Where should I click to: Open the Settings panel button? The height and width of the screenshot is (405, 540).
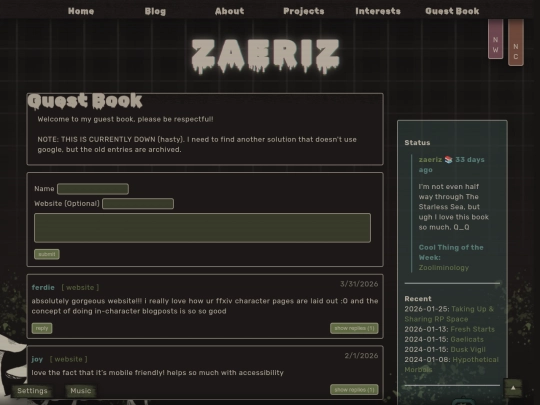coord(32,391)
